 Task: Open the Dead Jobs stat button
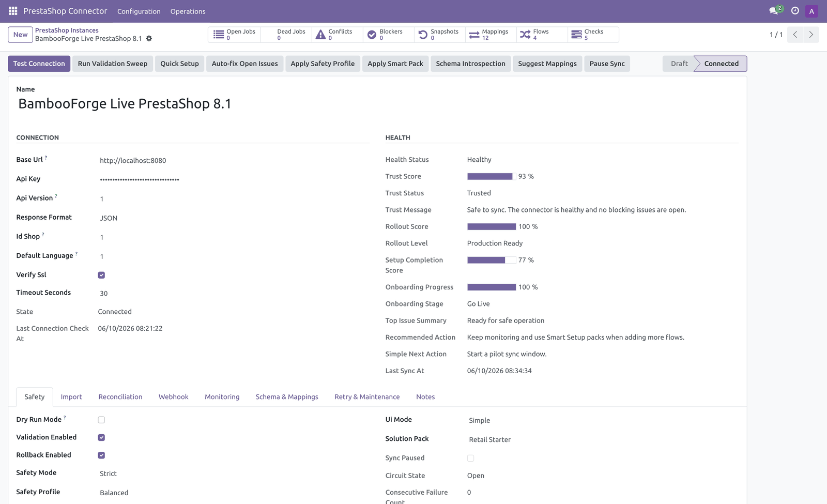(286, 35)
